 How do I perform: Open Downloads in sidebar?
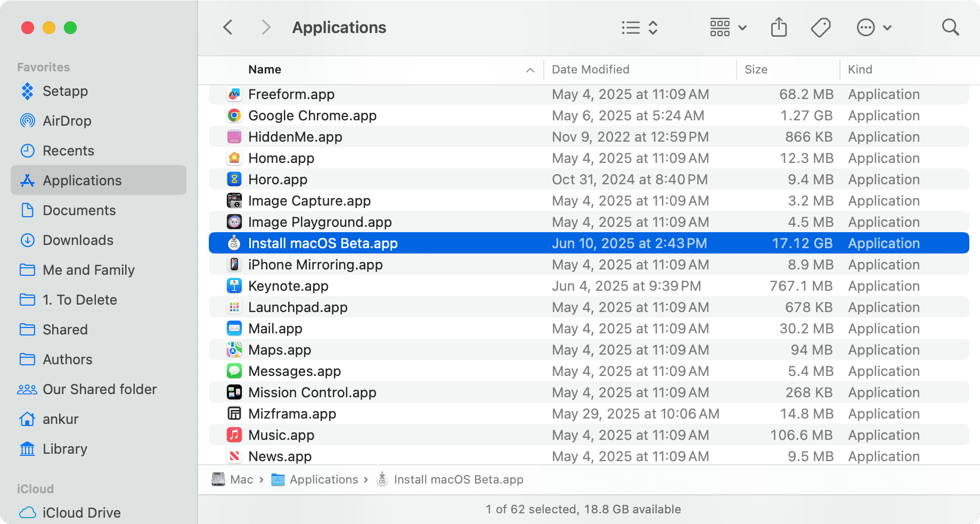pyautogui.click(x=99, y=240)
